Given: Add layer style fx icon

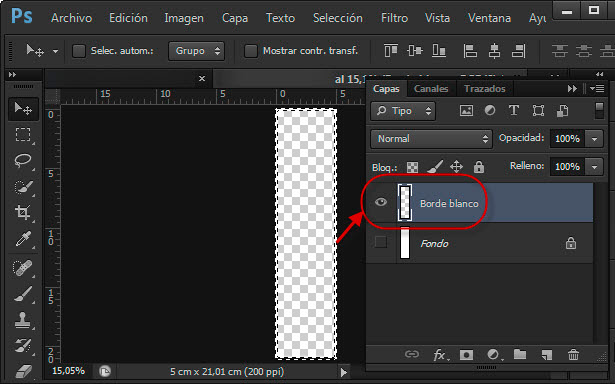Looking at the screenshot, I should [440, 355].
